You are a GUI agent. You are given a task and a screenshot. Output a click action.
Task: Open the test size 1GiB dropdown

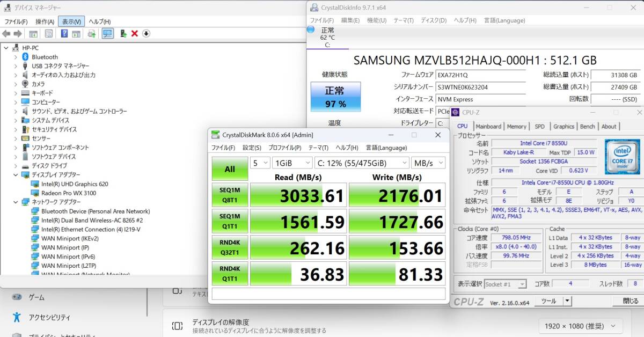[x=291, y=163]
